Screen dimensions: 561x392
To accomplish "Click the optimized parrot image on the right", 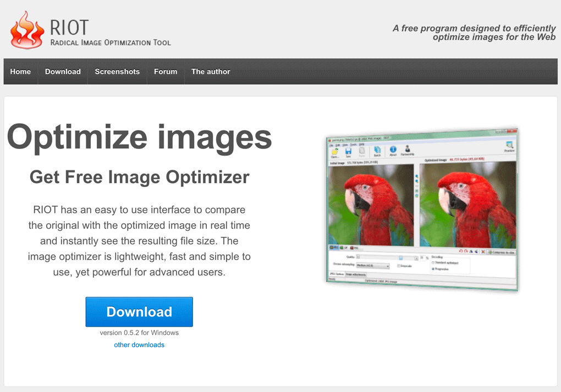I will (468, 205).
